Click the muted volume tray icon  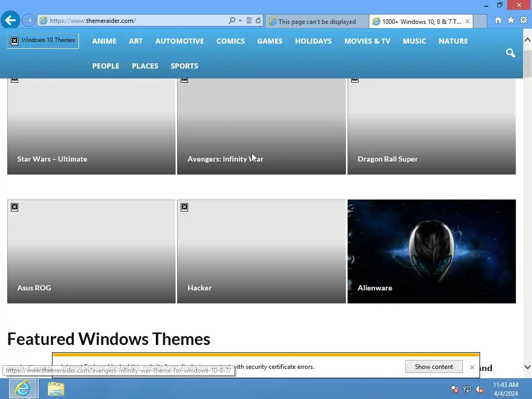[480, 389]
